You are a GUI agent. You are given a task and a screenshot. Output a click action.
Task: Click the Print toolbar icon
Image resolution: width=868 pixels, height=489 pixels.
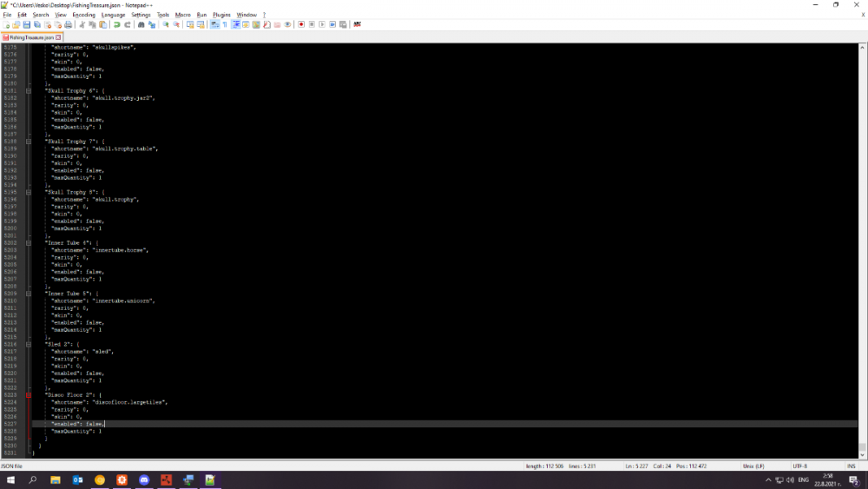tap(68, 24)
